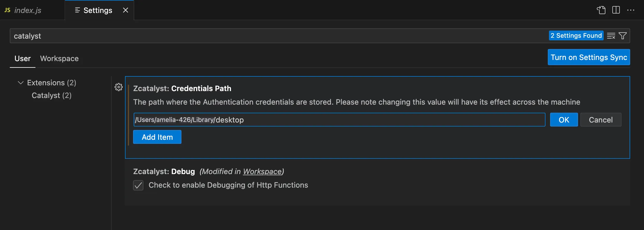
Task: Select the JS icon of index.js tab
Action: pyautogui.click(x=7, y=10)
